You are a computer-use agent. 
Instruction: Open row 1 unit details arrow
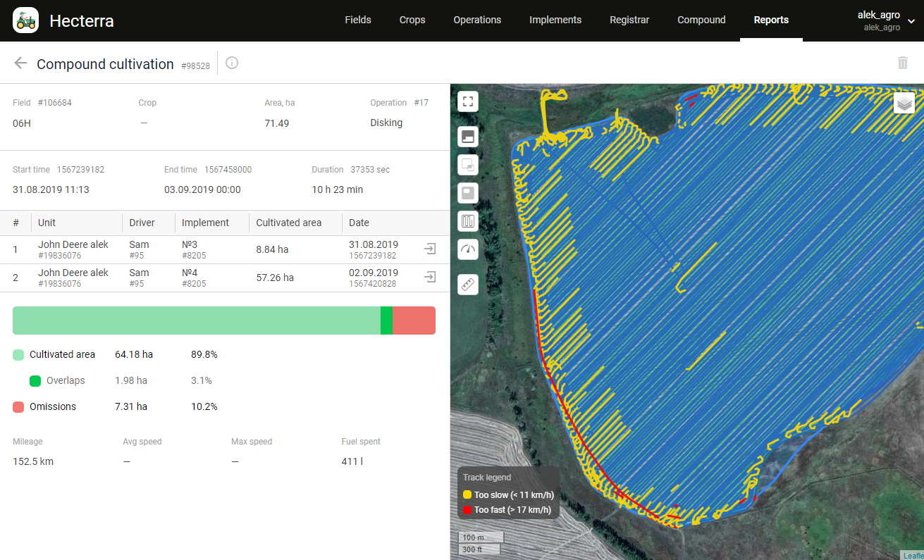[430, 249]
